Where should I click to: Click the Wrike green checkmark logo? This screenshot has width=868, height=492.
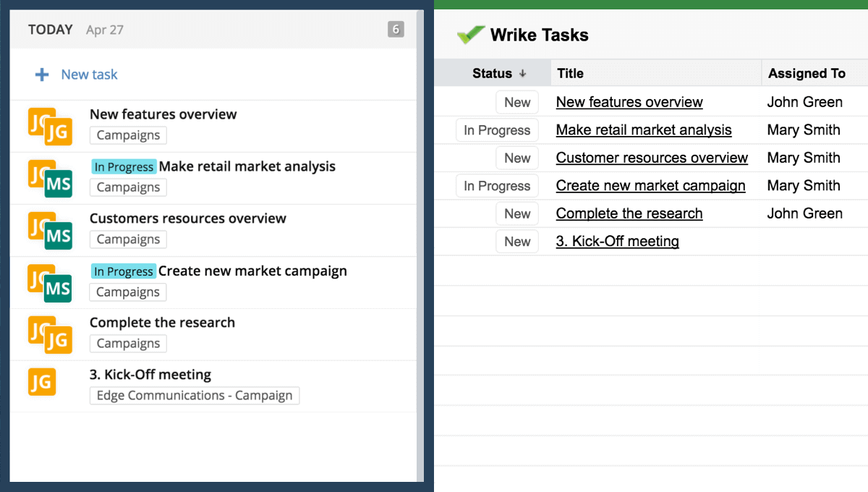click(x=471, y=33)
